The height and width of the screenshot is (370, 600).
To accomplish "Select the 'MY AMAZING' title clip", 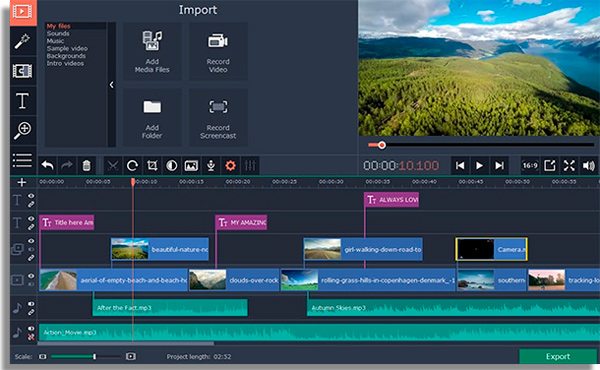I will pyautogui.click(x=241, y=222).
